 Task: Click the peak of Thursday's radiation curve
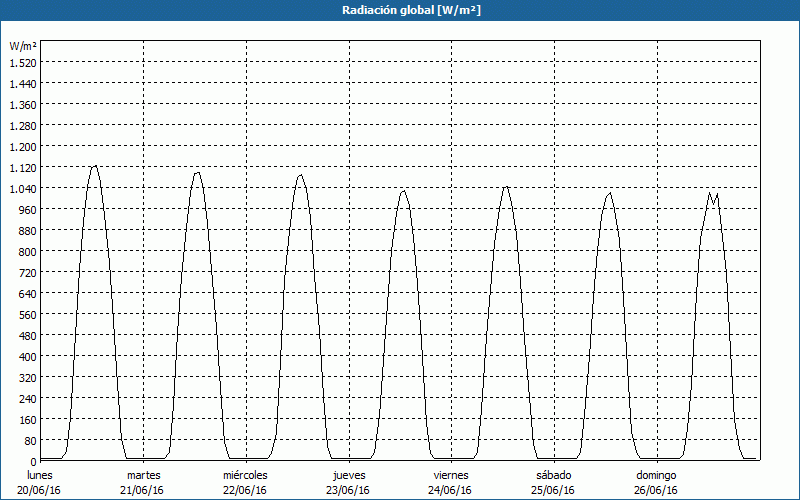coord(403,190)
